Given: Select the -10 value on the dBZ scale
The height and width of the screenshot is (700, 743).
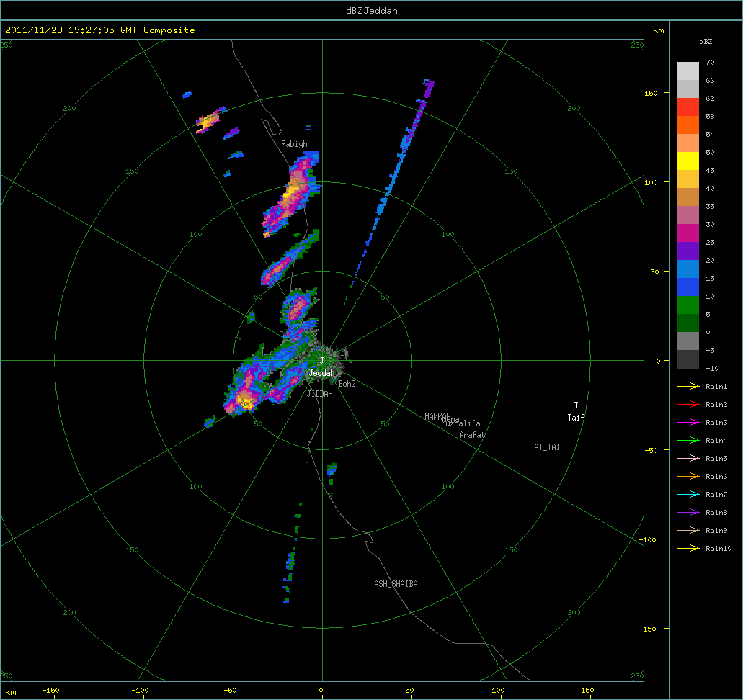Looking at the screenshot, I should tap(712, 368).
